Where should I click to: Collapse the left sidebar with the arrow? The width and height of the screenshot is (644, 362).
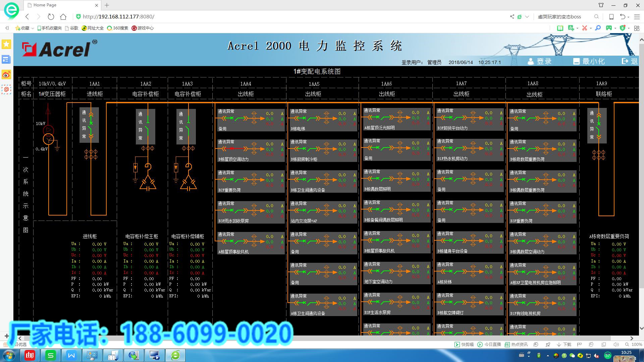click(7, 28)
